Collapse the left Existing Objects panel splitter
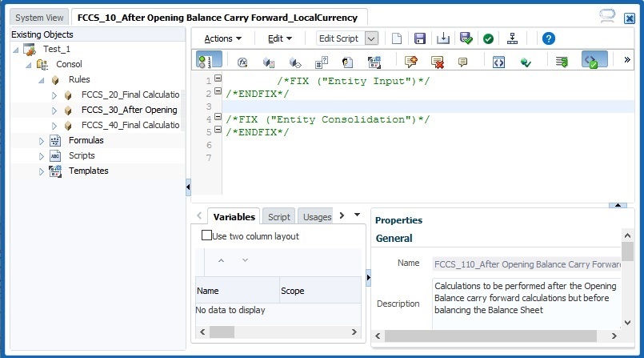 pos(188,187)
